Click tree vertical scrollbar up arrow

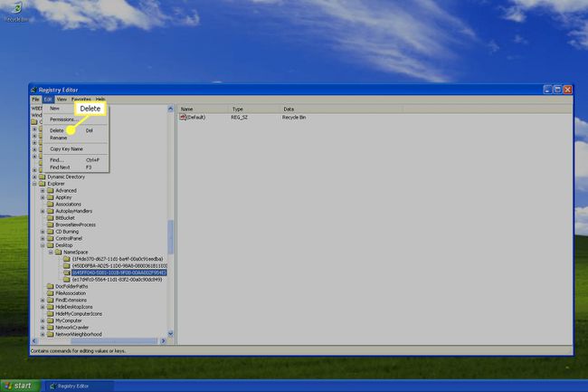coord(171,109)
